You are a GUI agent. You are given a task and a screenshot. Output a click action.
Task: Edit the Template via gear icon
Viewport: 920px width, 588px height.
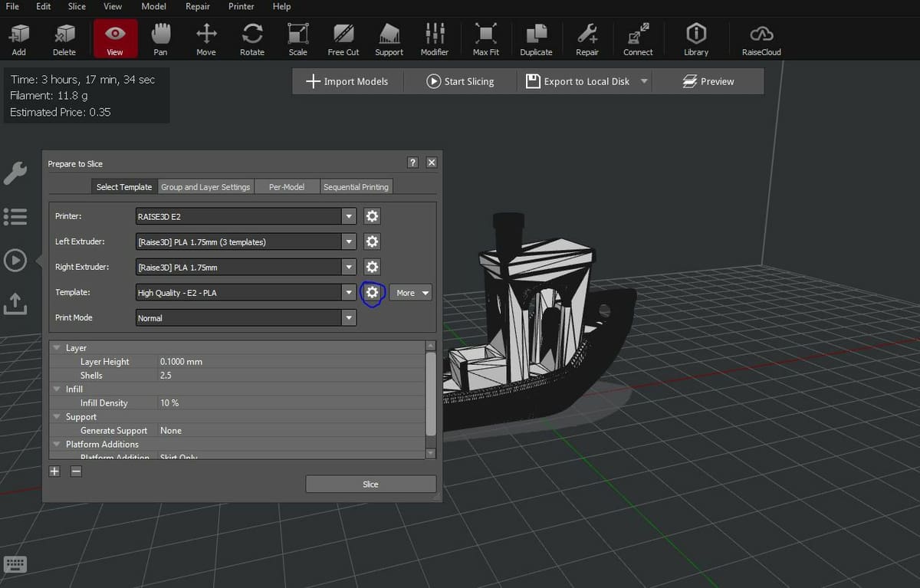coord(372,292)
